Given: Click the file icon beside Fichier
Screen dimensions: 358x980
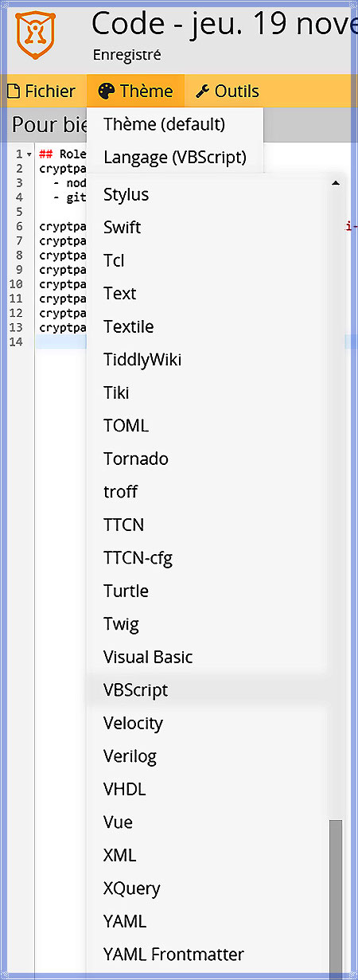Looking at the screenshot, I should [x=14, y=92].
